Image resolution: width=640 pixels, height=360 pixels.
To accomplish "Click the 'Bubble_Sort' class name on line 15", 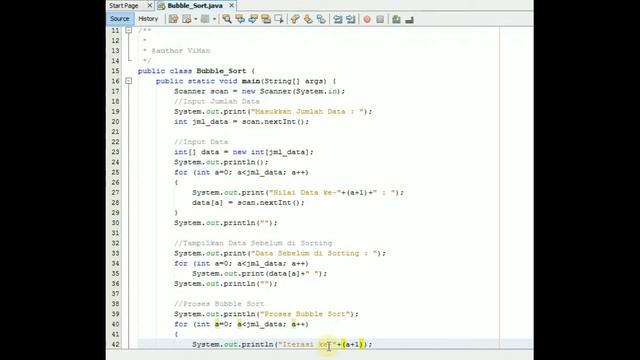I will coord(221,71).
